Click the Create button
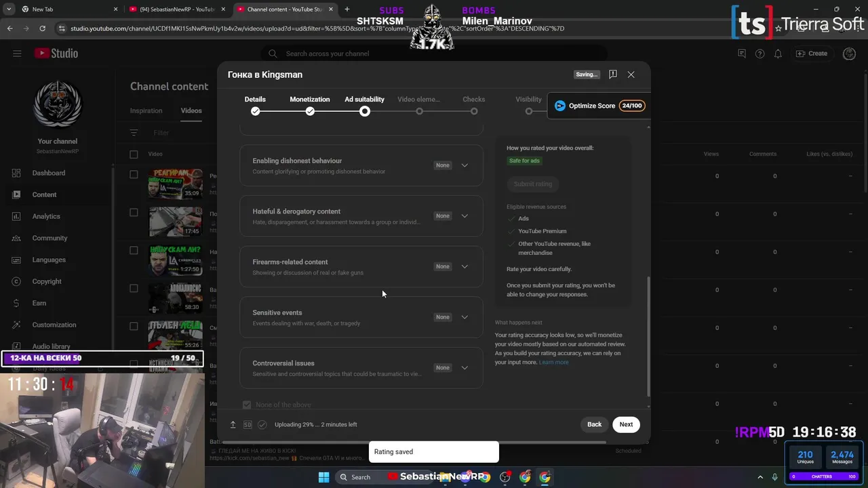Image resolution: width=868 pixels, height=488 pixels. click(812, 54)
